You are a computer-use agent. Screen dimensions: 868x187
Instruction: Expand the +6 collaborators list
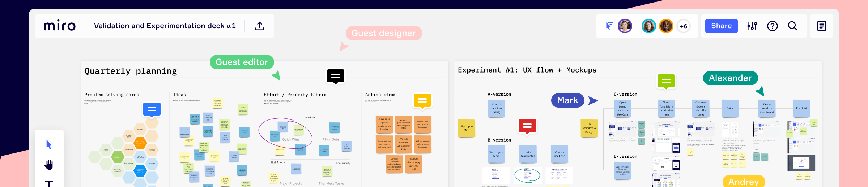(683, 26)
